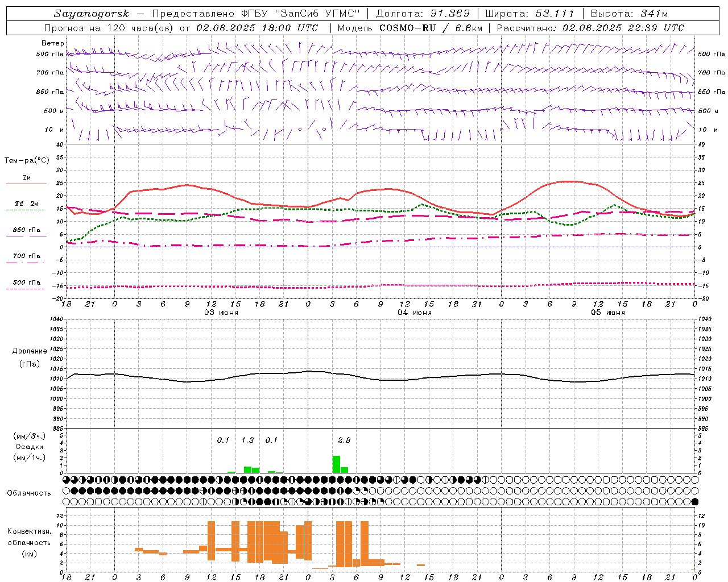Click the (мм/1ч.) precipitation unit label
Image resolution: width=728 pixels, height=582 pixels.
(x=30, y=458)
